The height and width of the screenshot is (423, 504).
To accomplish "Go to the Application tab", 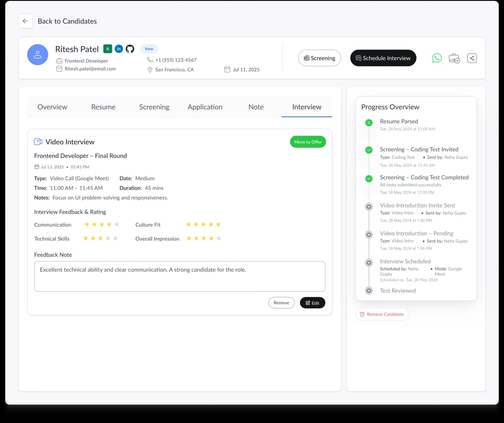I will tap(205, 107).
